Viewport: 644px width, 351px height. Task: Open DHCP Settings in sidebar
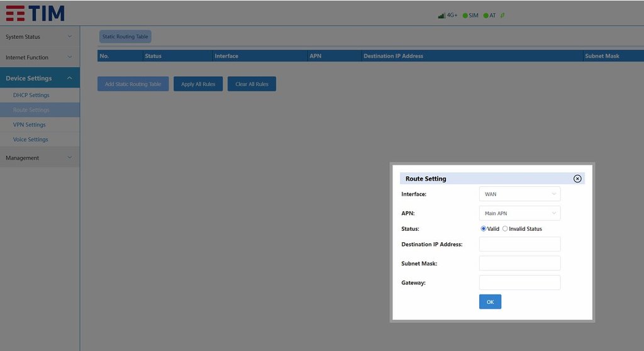pos(31,95)
